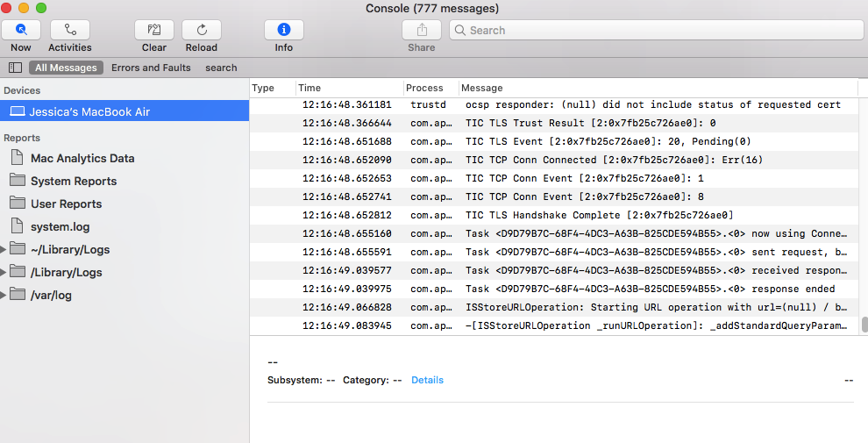The image size is (868, 443).
Task: Click into the Search input field
Action: [656, 30]
